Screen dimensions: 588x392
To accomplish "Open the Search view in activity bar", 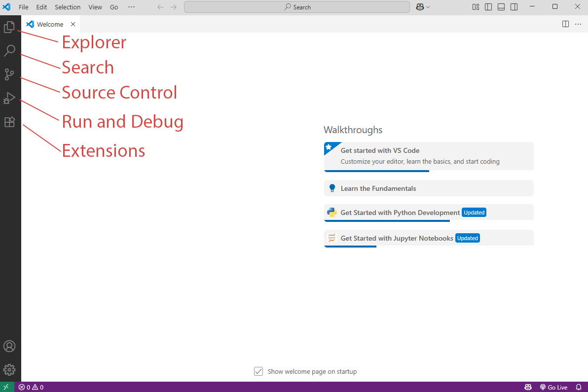I will pos(9,51).
